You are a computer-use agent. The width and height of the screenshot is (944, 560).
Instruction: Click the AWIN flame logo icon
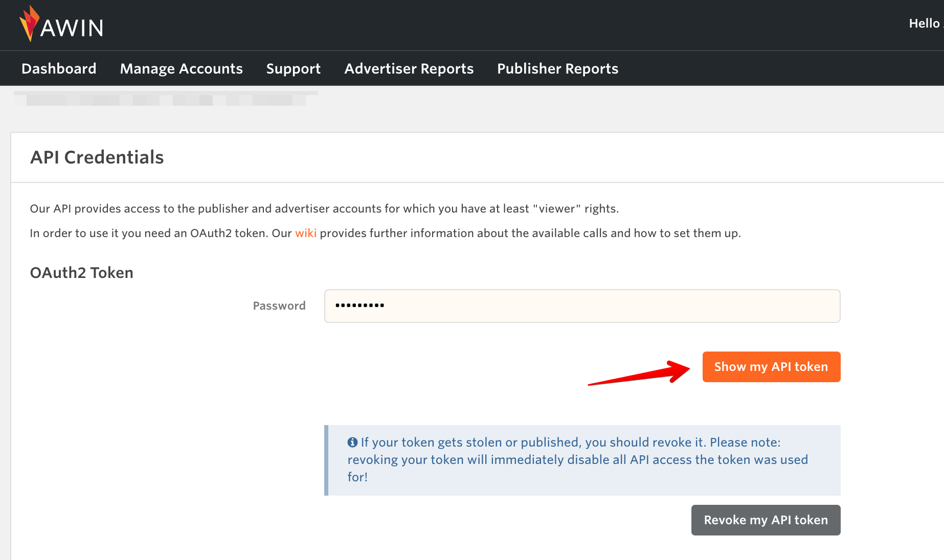point(30,25)
